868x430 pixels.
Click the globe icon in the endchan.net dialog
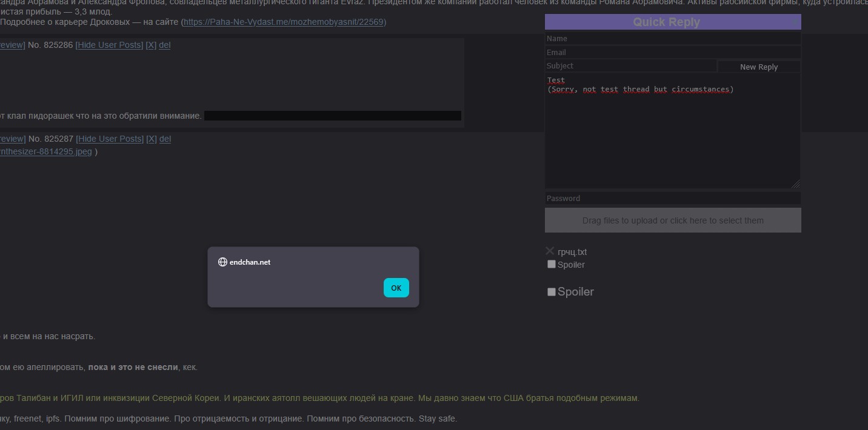point(222,262)
